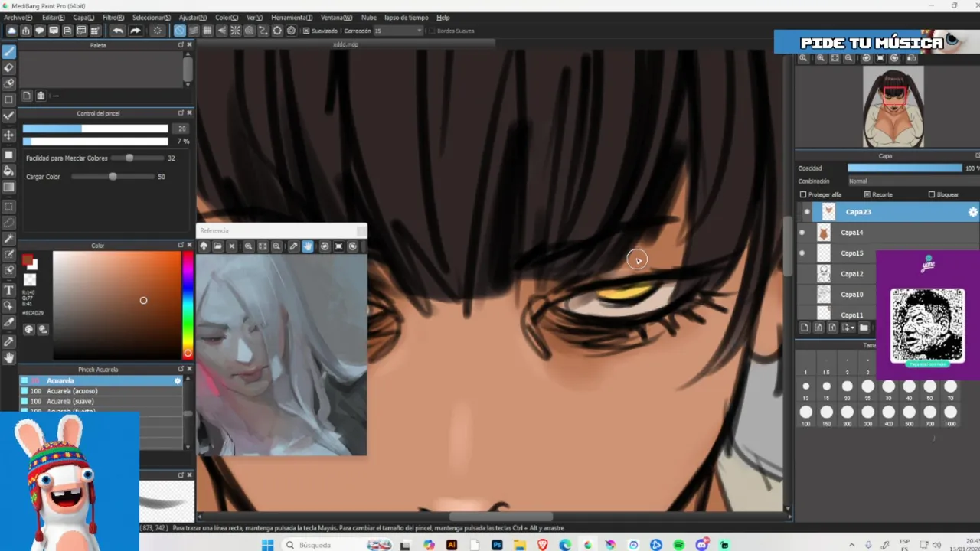Open the Archivo menu
The width and height of the screenshot is (980, 551).
pyautogui.click(x=18, y=17)
